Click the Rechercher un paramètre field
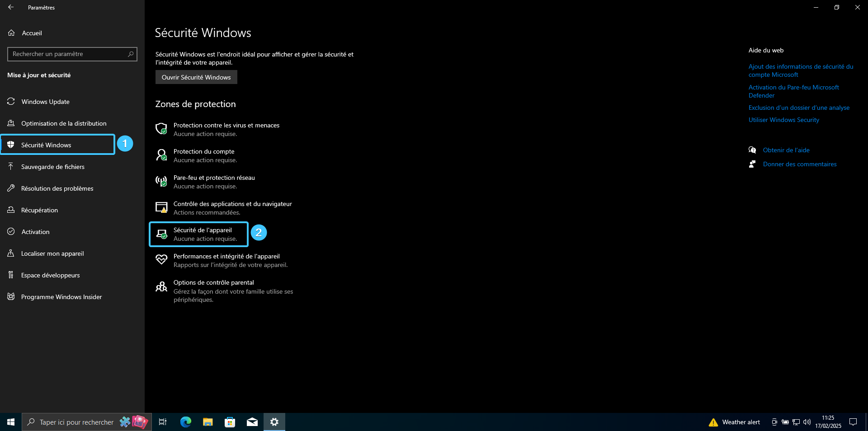This screenshot has width=868, height=431. point(72,54)
